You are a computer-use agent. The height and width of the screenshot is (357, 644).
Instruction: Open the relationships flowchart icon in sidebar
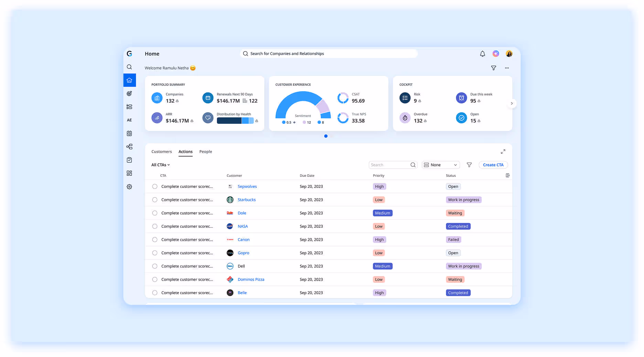pos(129,147)
